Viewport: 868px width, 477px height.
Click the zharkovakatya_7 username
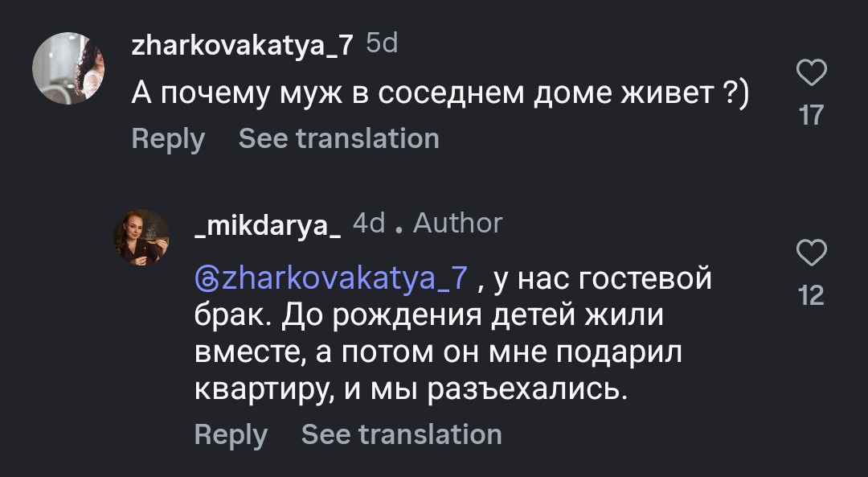tap(242, 45)
